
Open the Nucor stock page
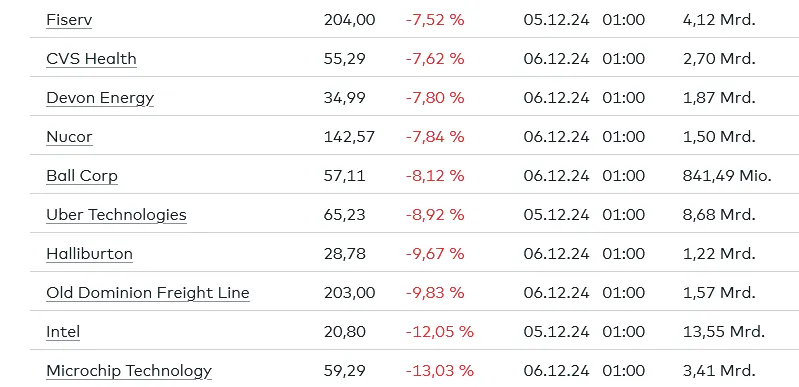(x=69, y=137)
